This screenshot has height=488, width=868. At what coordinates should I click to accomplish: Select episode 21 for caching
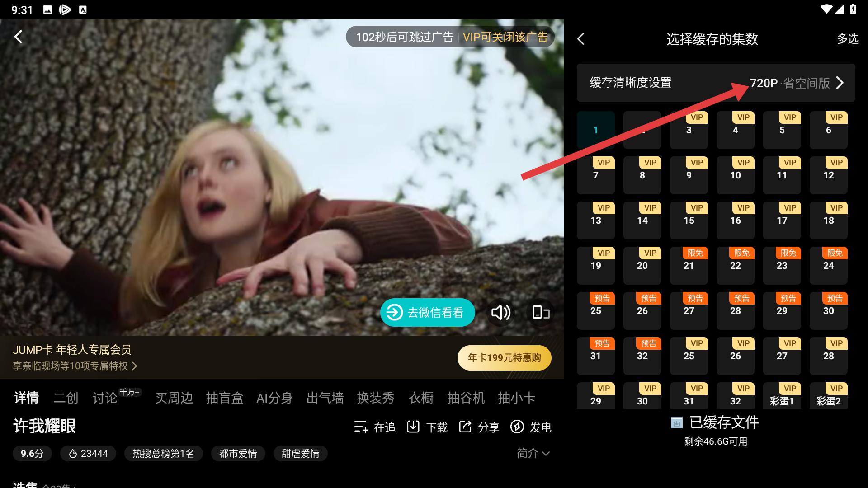[689, 265]
